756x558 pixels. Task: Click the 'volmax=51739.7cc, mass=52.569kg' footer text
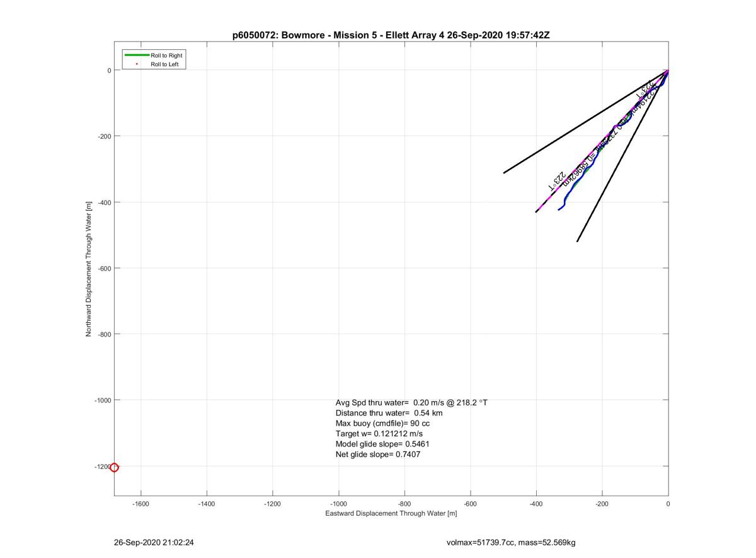click(510, 542)
